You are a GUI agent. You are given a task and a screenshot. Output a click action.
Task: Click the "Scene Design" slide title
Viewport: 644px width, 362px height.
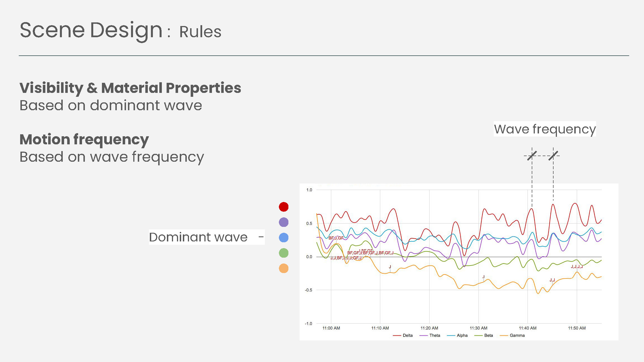tap(91, 30)
